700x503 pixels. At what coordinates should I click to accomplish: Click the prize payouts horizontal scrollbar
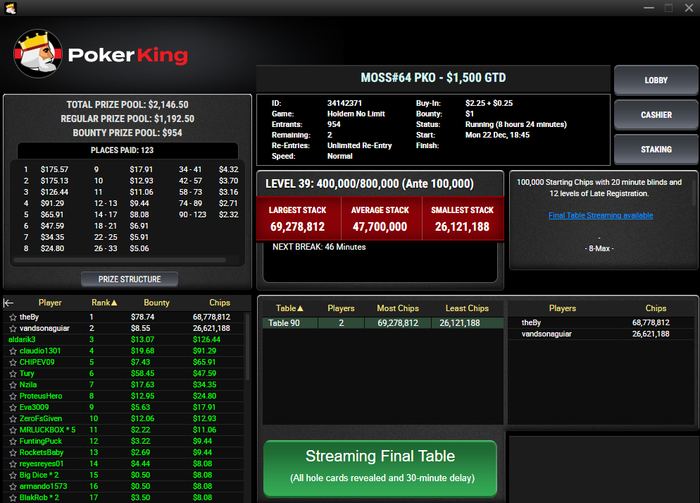(120, 259)
